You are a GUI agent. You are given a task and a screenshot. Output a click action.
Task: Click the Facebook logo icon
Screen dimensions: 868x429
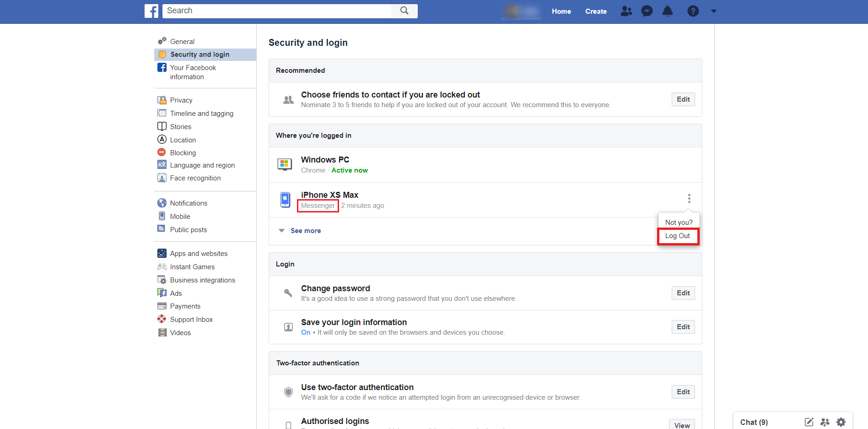coord(151,11)
